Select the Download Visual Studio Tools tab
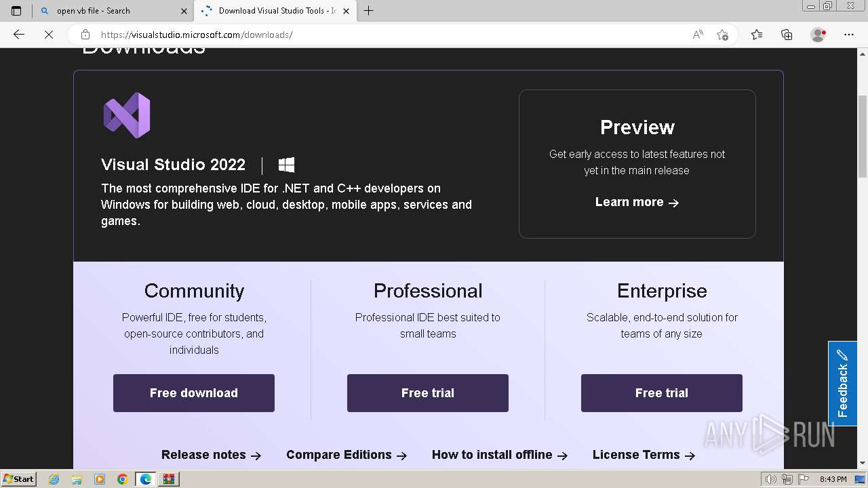 [275, 11]
